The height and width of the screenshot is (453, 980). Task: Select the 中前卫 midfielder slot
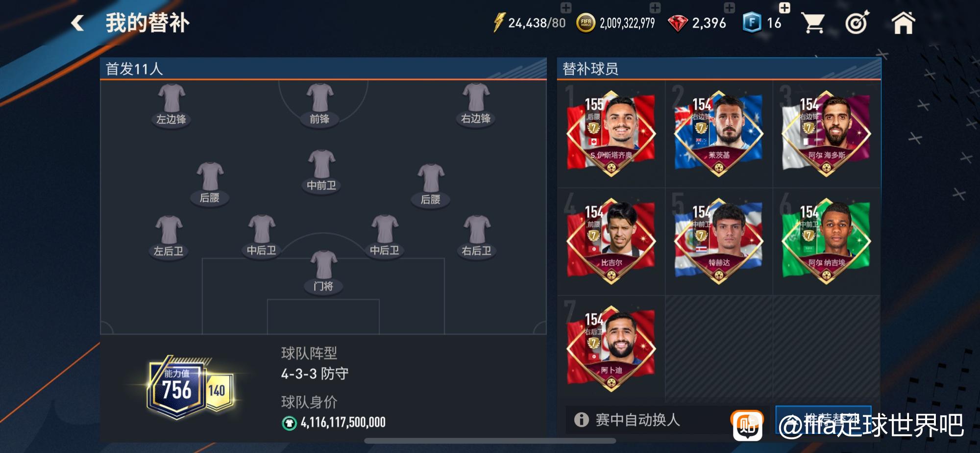coord(321,171)
